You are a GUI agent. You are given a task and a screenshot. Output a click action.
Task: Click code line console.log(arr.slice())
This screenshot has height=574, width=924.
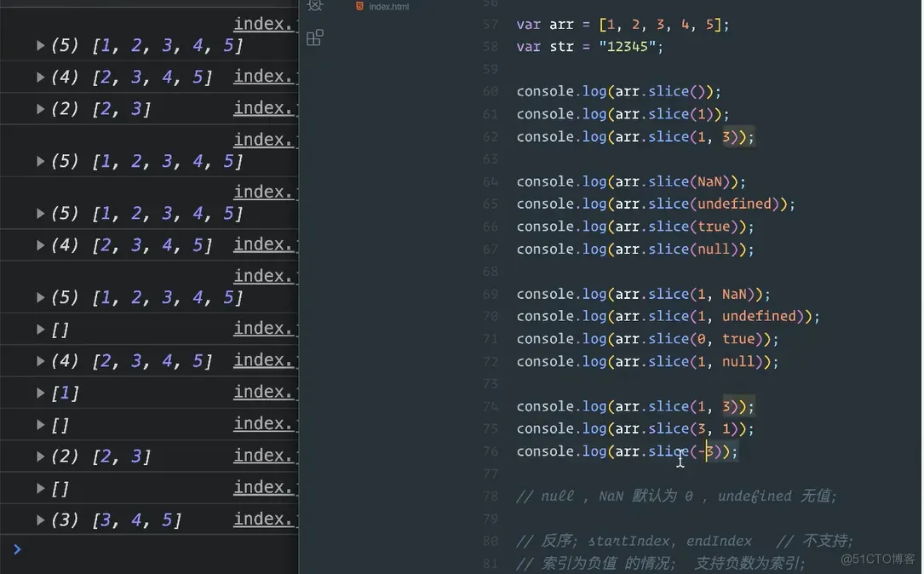tap(619, 91)
